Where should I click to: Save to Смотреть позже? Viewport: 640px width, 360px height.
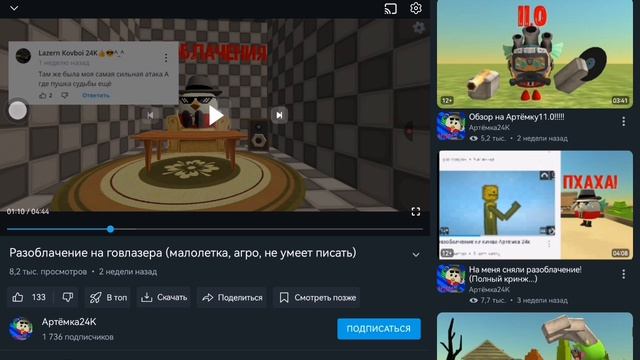point(317,298)
